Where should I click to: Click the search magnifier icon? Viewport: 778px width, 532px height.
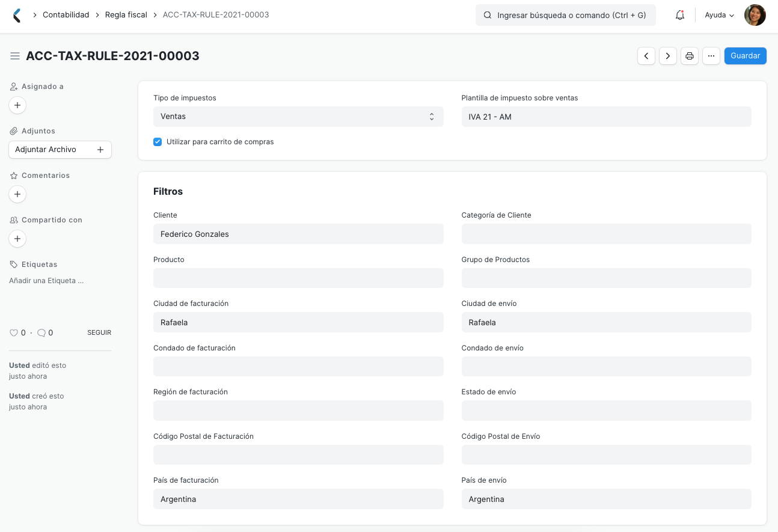pos(488,15)
